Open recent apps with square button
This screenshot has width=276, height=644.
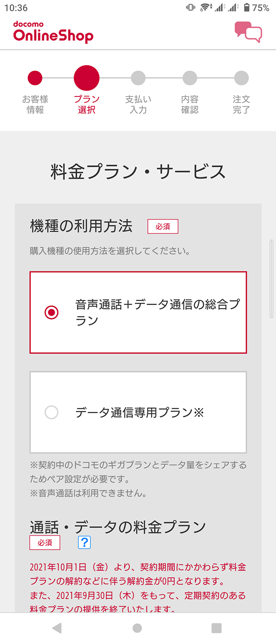pyautogui.click(x=216, y=628)
